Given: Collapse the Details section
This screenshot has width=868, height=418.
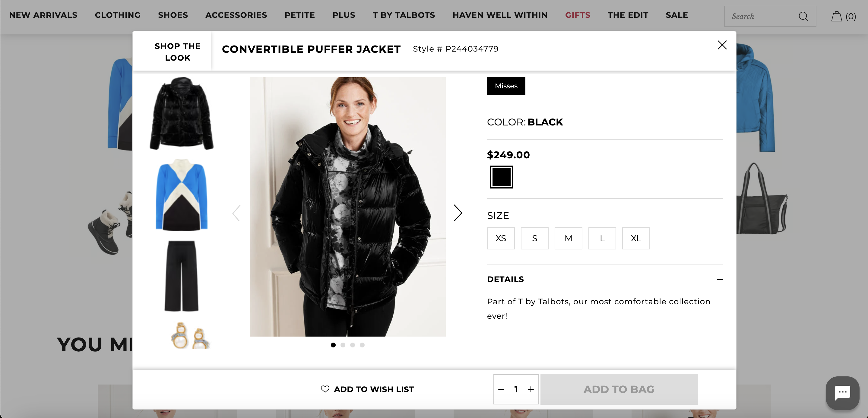Looking at the screenshot, I should tap(720, 280).
